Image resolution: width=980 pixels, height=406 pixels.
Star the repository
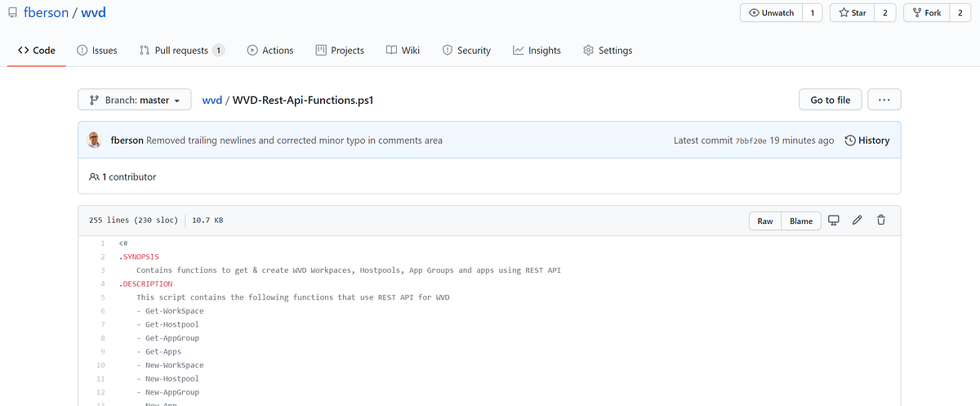pos(852,13)
